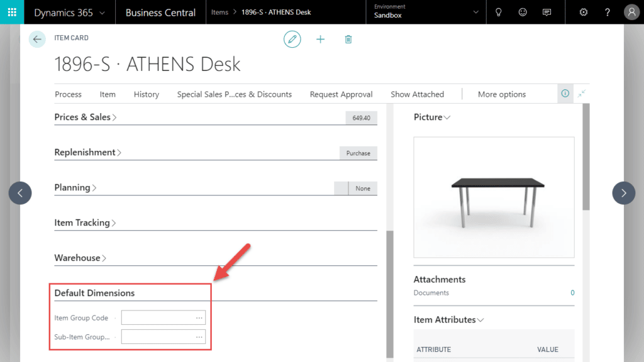Screen dimensions: 644x362
Task: Select the History action menu
Action: click(x=146, y=94)
